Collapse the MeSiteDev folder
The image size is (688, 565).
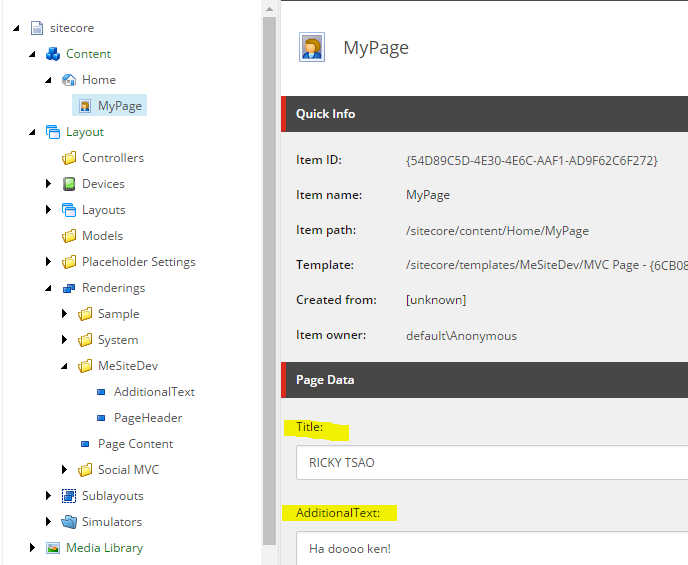pyautogui.click(x=65, y=366)
